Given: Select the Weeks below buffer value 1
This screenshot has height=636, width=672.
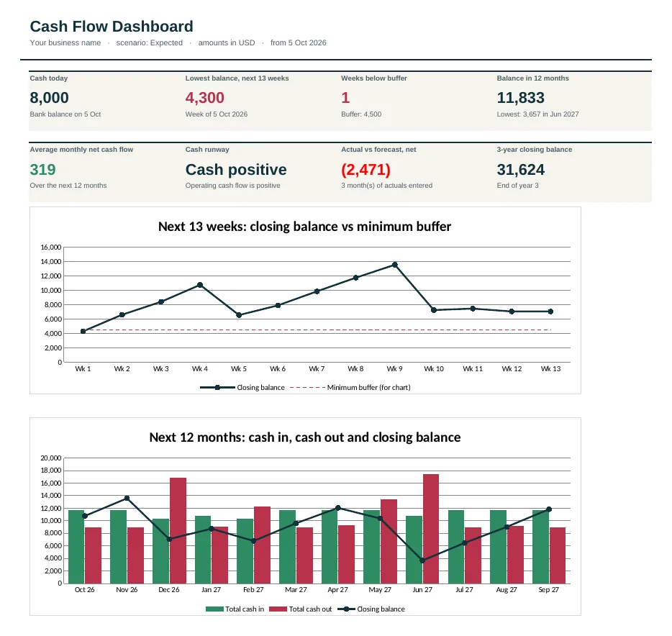Looking at the screenshot, I should coord(345,98).
